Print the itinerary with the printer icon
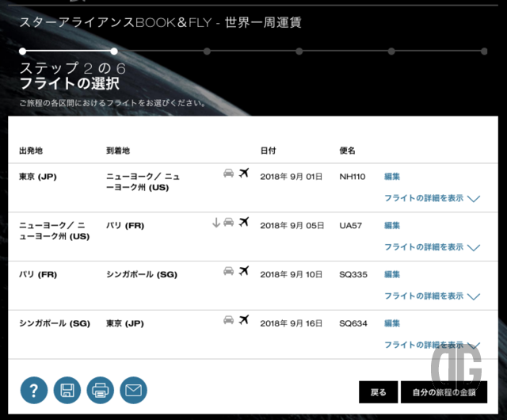 tap(101, 390)
